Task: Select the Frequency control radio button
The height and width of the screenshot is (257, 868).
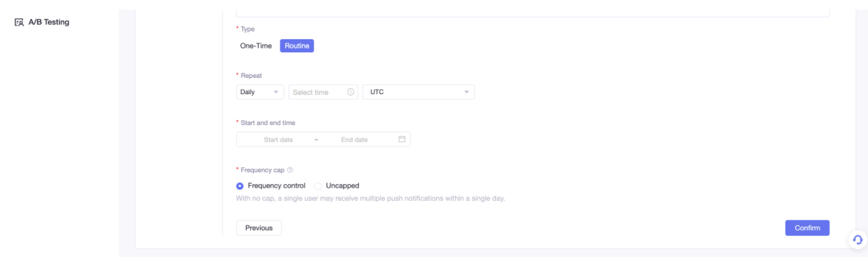Action: (240, 186)
